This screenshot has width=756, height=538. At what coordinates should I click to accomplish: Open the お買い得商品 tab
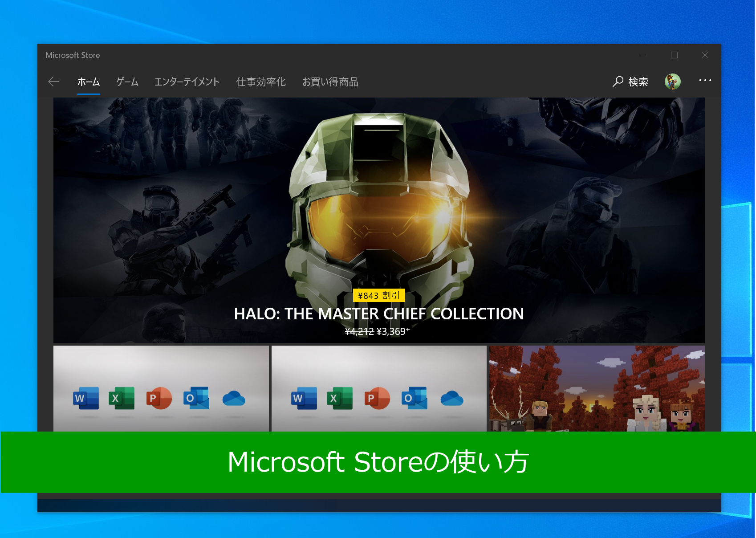tap(330, 82)
